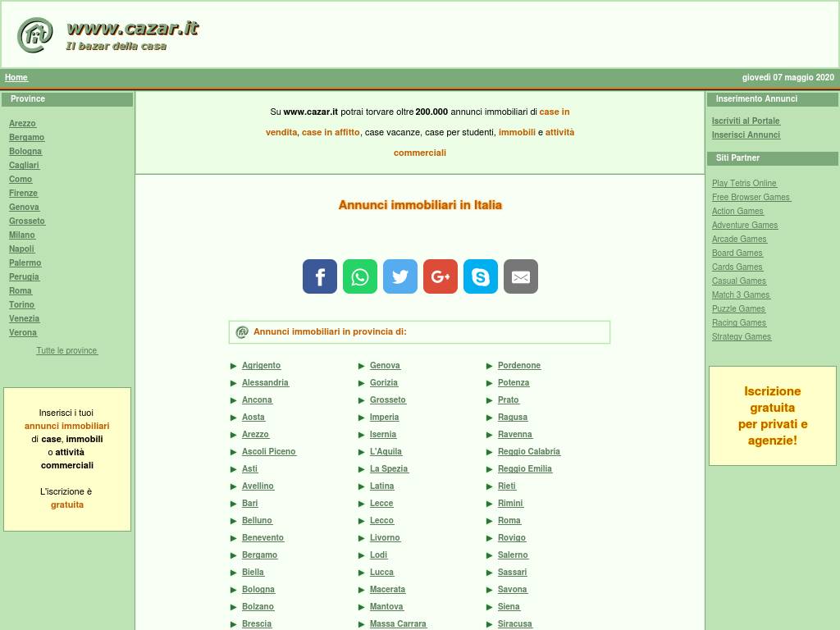Open Play Tetris Online partner link

[744, 184]
